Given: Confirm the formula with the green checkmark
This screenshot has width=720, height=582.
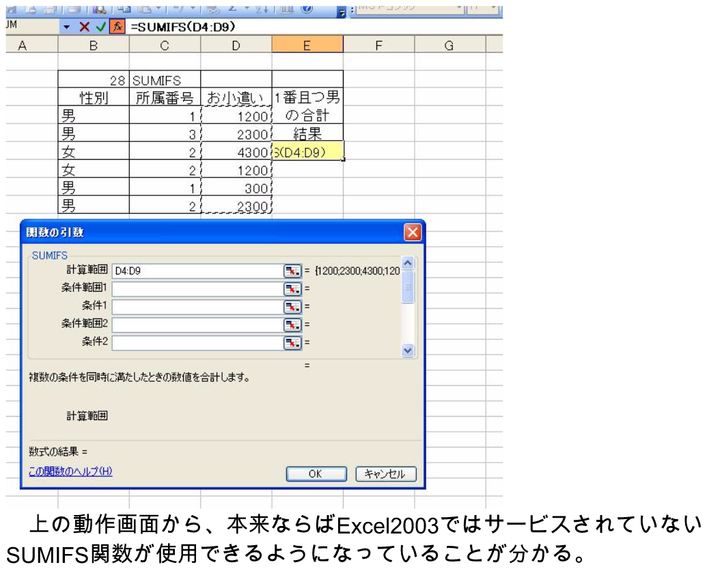Looking at the screenshot, I should tap(101, 27).
